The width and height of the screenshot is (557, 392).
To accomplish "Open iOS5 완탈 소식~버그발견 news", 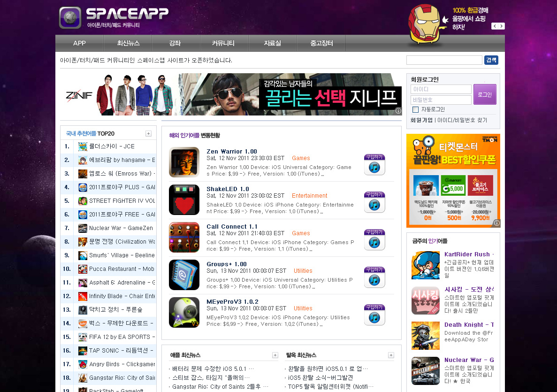I will [320, 377].
